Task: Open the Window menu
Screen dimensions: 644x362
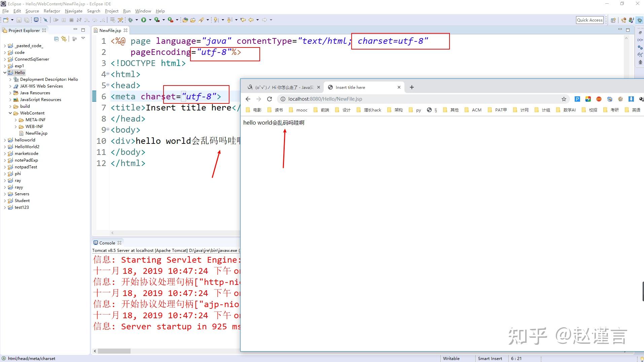Action: 143,11
